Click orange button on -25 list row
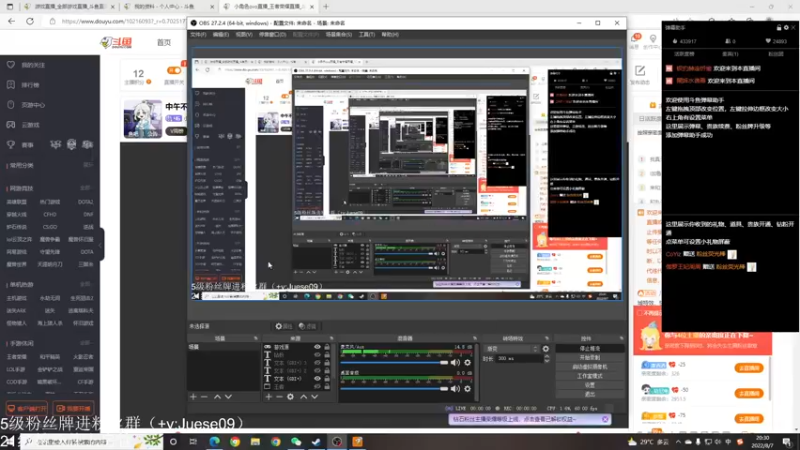Screen dimensions: 800x450 (749, 368)
